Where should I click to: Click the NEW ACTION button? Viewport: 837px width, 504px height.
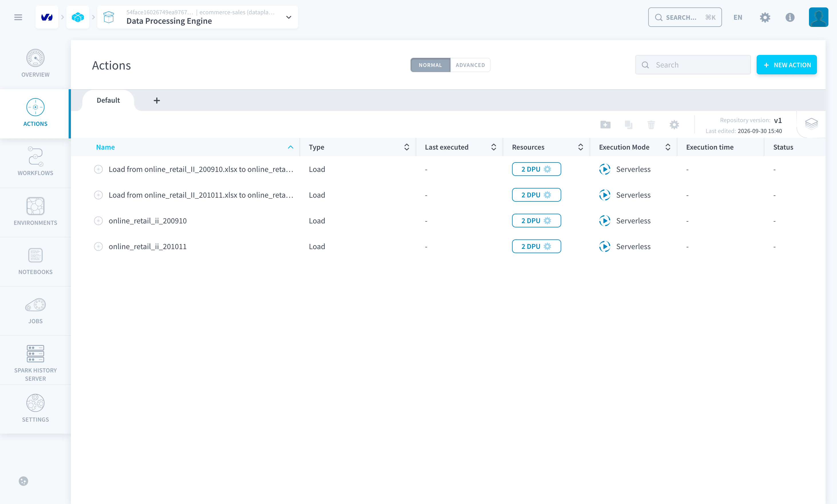pos(786,65)
